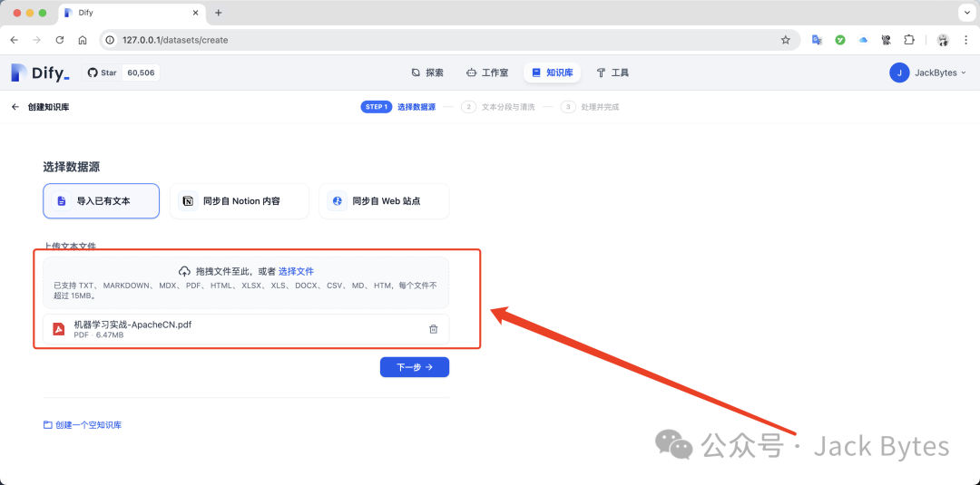The width and height of the screenshot is (980, 485).
Task: Open the browser extensions puzzle icon
Action: coord(909,40)
